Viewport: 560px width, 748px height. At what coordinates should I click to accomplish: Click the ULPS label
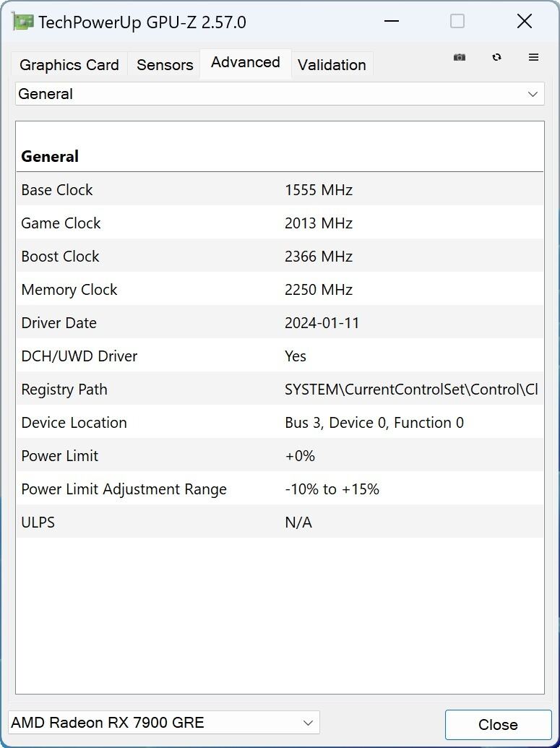[x=38, y=523]
